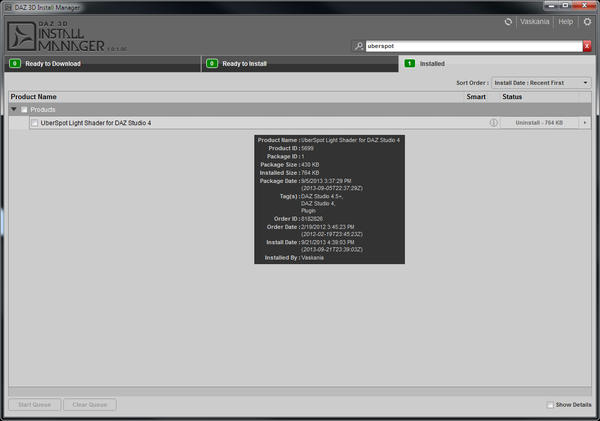Click the refresh circular arrow icon
600x421 pixels.
508,22
